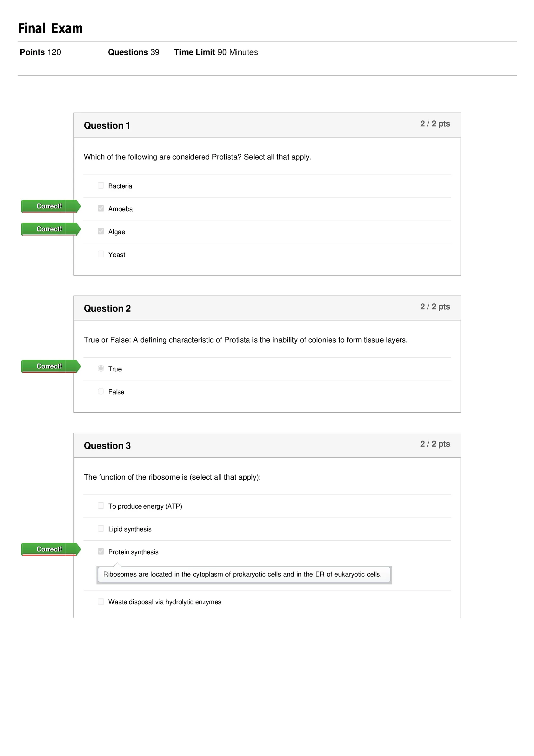Click the Question 3 heading
This screenshot has height=756, width=534.
click(107, 446)
